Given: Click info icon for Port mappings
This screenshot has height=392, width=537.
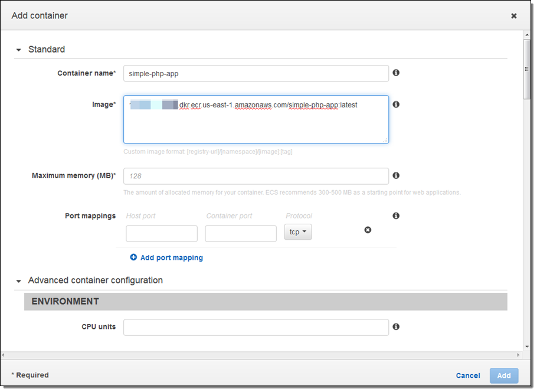Looking at the screenshot, I should pyautogui.click(x=396, y=216).
